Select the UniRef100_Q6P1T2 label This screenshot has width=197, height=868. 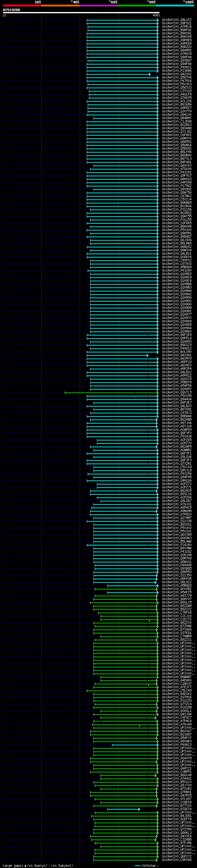point(176,856)
